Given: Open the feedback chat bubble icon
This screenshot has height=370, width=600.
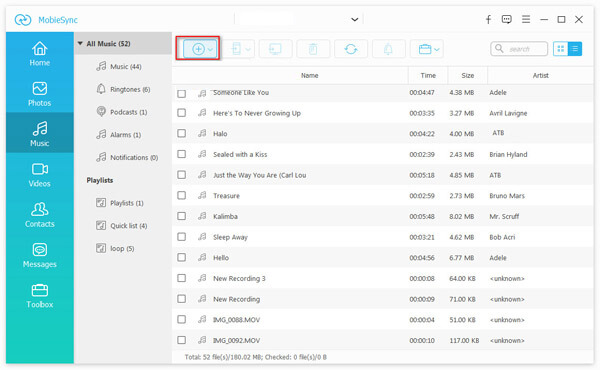Looking at the screenshot, I should click(x=507, y=19).
